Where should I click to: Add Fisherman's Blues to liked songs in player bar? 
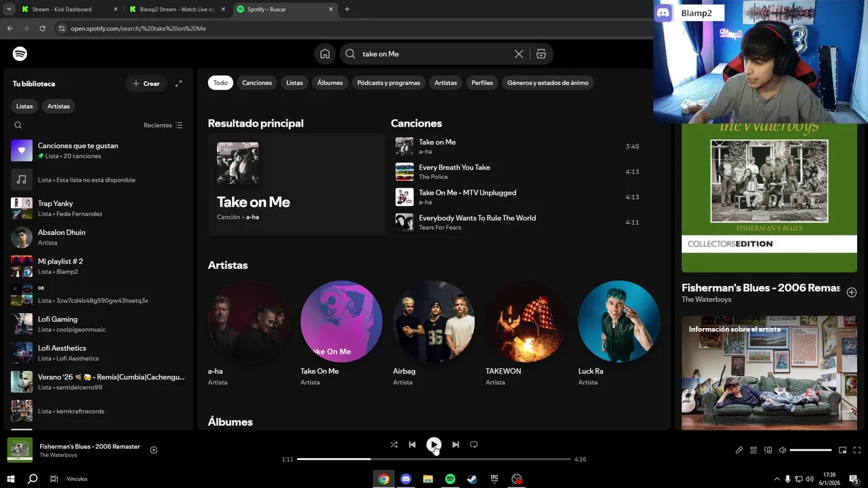[153, 450]
